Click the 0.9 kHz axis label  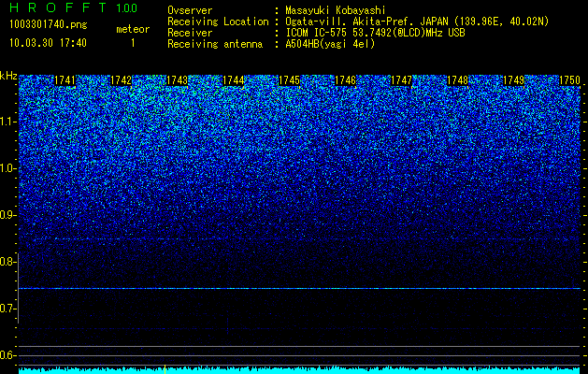[7, 215]
